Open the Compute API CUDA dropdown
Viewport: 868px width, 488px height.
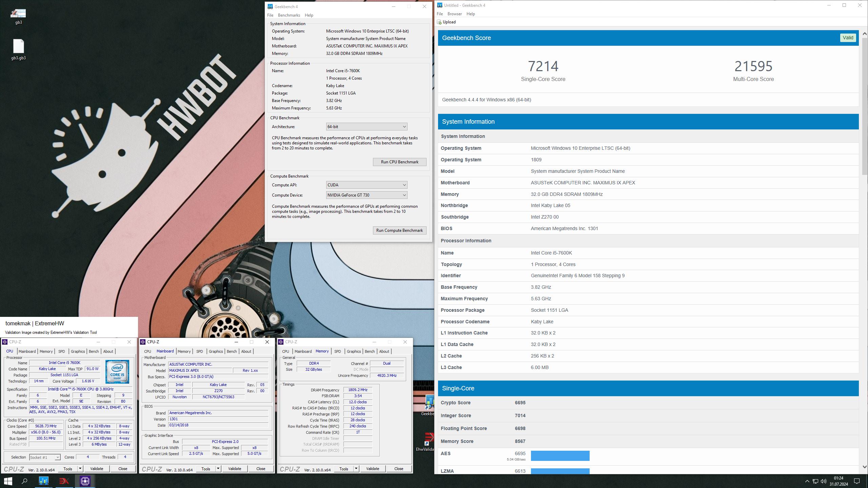coord(367,185)
